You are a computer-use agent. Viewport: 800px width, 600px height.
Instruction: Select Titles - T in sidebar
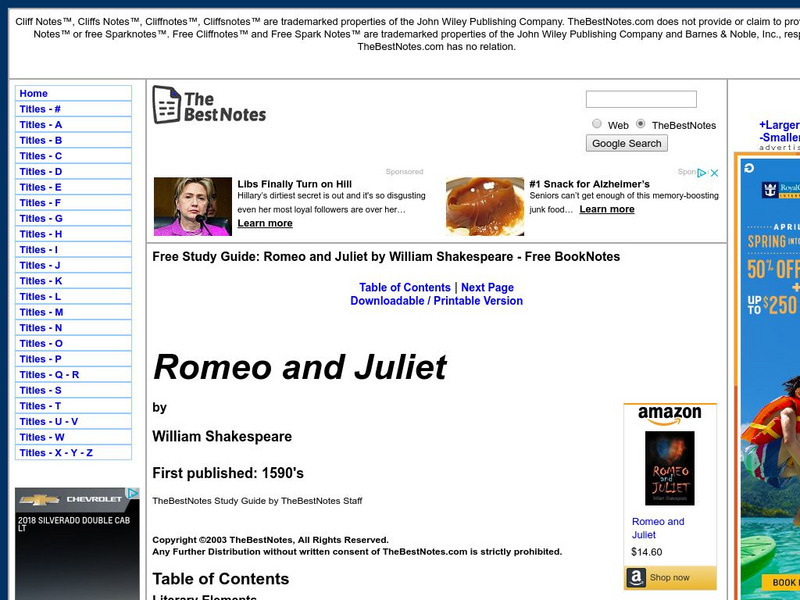coord(73,406)
